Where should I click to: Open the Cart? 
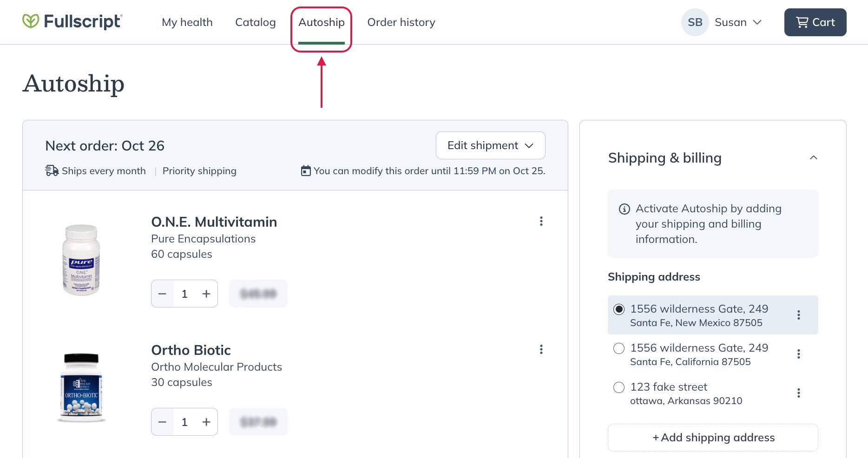815,22
